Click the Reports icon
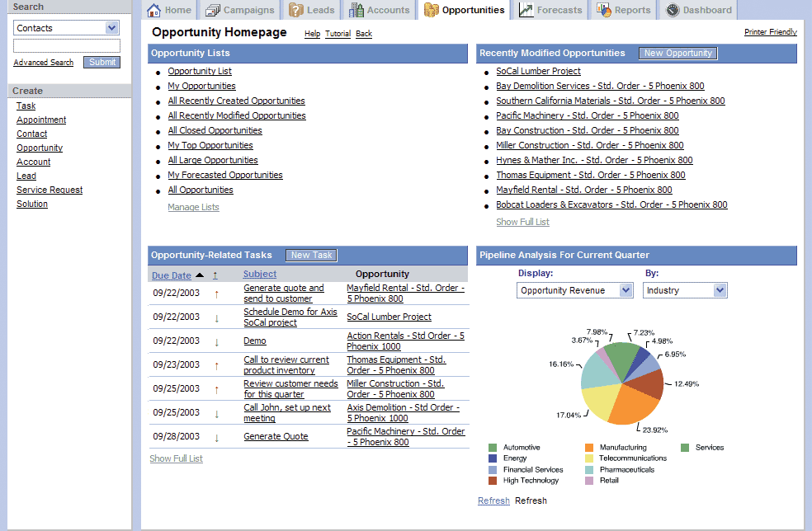Screen dimensions: 812x531 click(603, 10)
